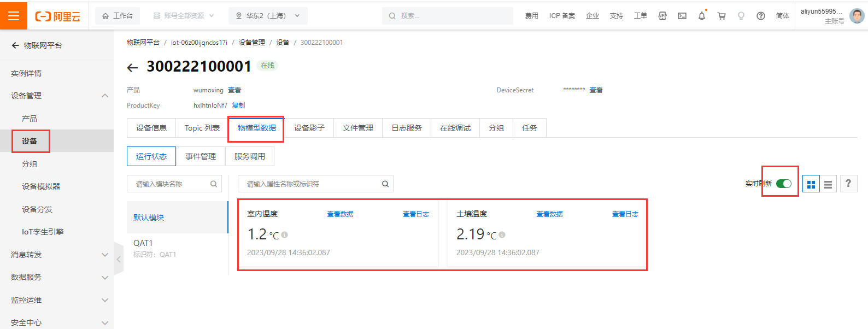Viewport: 868px width, 329px height.
Task: Collapse the 设备管理 sidebar section
Action: (x=104, y=96)
